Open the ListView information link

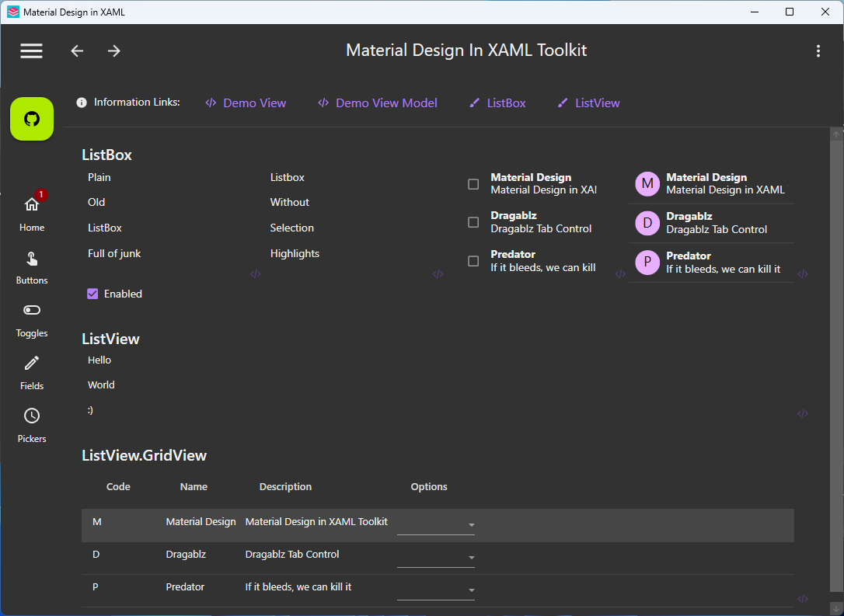pos(588,103)
